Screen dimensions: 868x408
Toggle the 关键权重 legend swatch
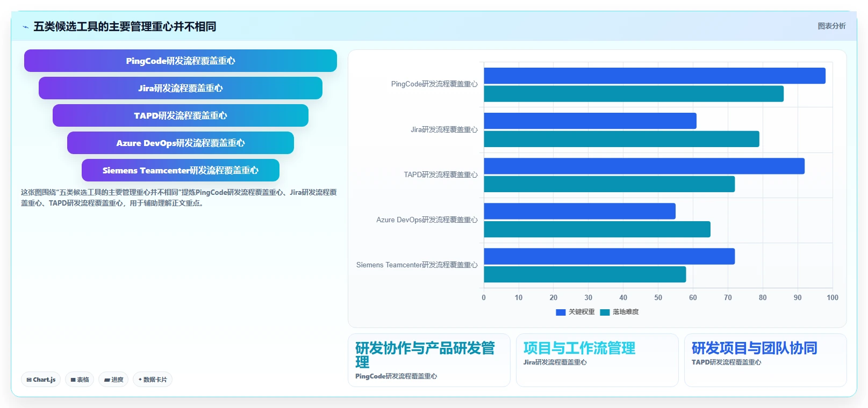point(561,312)
